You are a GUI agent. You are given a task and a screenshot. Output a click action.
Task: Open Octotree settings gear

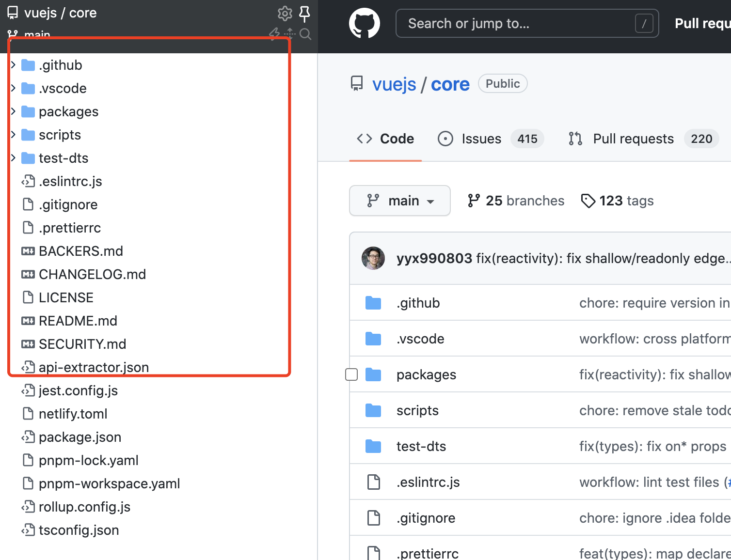click(285, 13)
